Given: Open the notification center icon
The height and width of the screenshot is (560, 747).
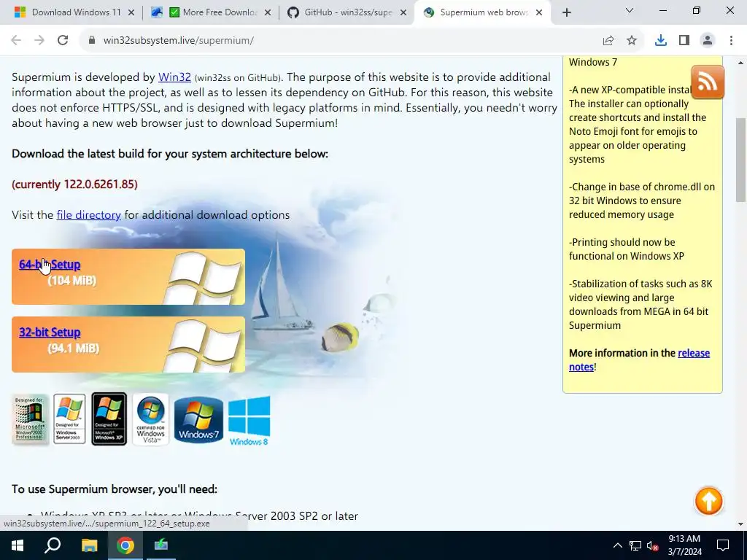Looking at the screenshot, I should coord(723,545).
